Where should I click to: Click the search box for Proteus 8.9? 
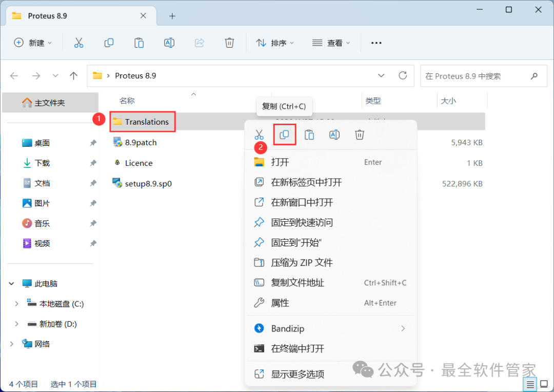pyautogui.click(x=483, y=76)
